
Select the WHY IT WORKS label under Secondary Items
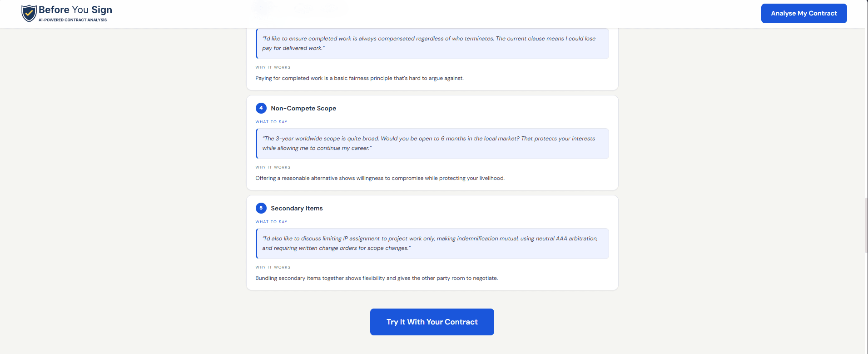click(273, 267)
